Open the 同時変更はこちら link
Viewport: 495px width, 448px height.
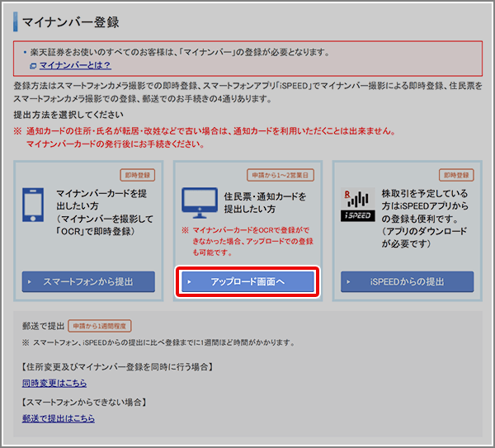coord(54,383)
